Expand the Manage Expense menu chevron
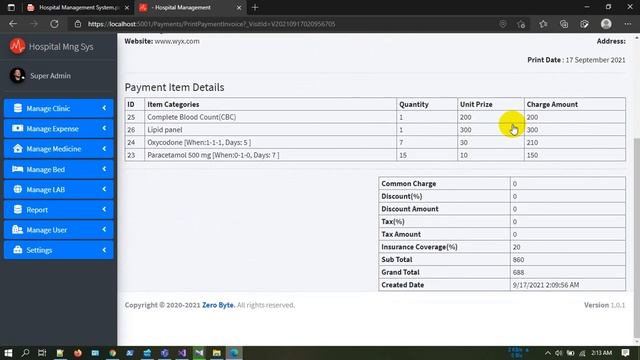The width and height of the screenshot is (640, 360). [x=104, y=128]
